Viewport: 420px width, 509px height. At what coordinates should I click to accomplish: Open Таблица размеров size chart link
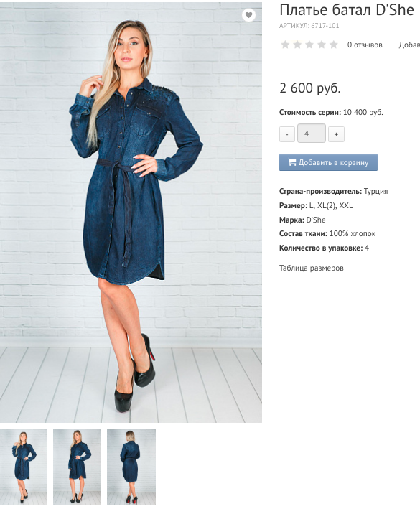312,268
